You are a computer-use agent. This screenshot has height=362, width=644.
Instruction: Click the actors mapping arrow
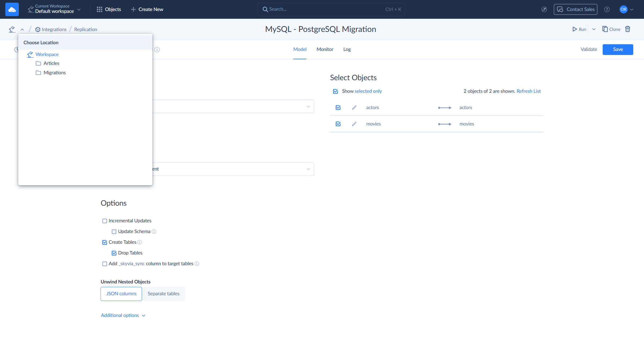tap(445, 108)
